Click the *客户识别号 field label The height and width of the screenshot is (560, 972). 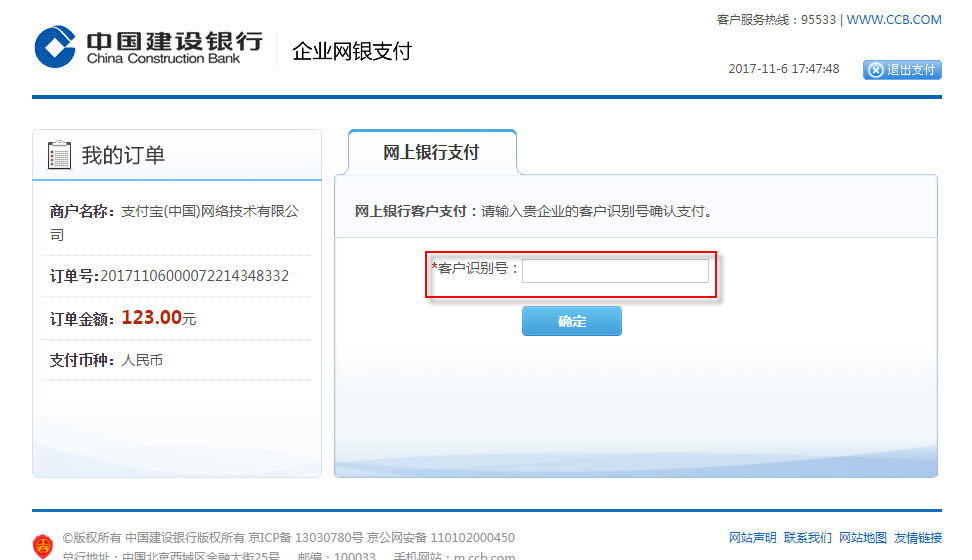point(475,269)
